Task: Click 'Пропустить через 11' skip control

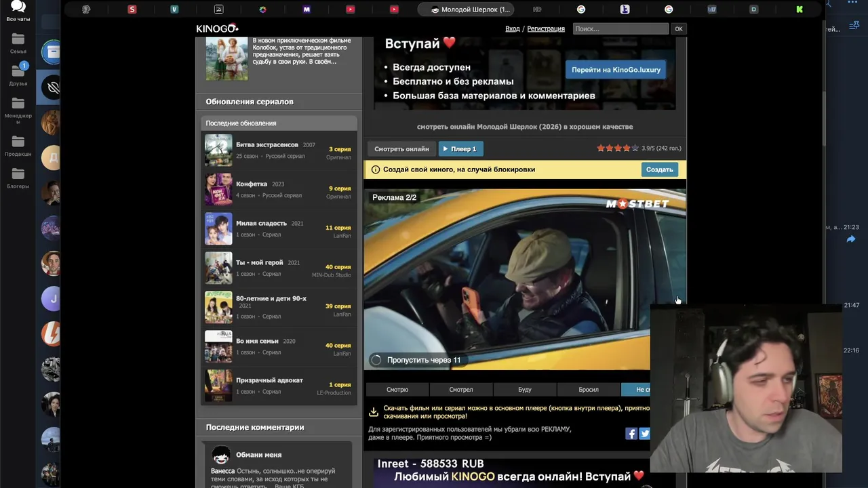Action: (x=416, y=360)
